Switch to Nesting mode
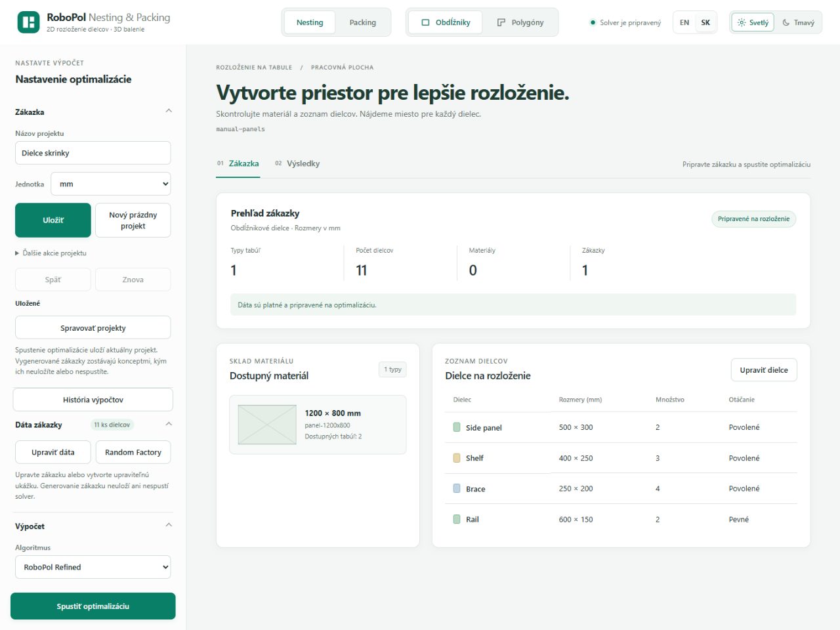840x630 pixels. point(310,22)
